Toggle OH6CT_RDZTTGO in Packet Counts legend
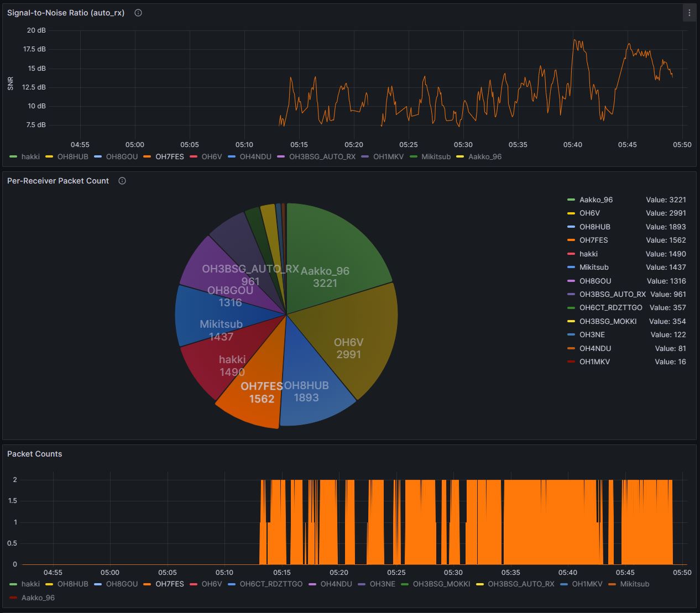The width and height of the screenshot is (700, 613). [270, 584]
